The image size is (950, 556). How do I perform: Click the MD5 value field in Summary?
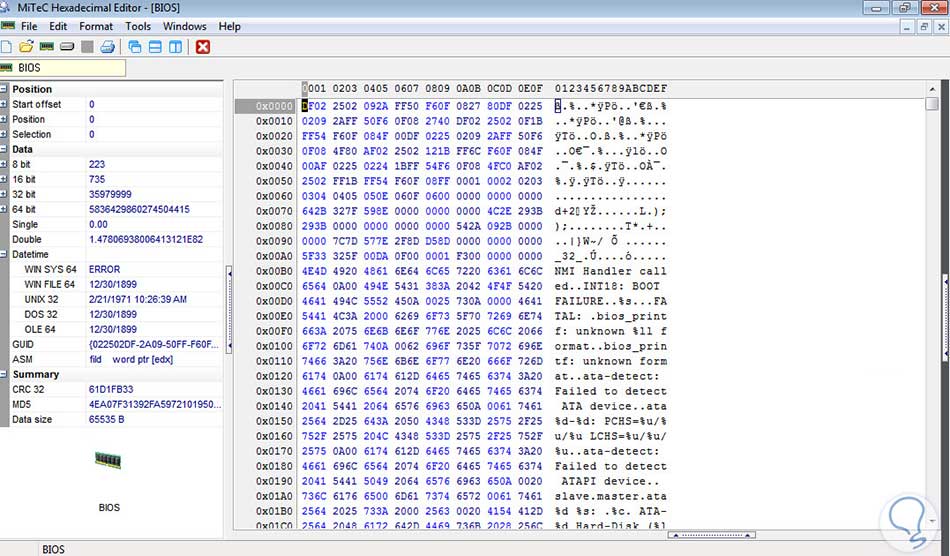coord(150,405)
